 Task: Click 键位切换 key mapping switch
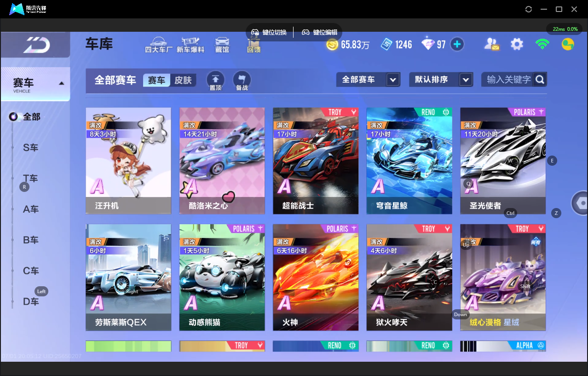269,32
